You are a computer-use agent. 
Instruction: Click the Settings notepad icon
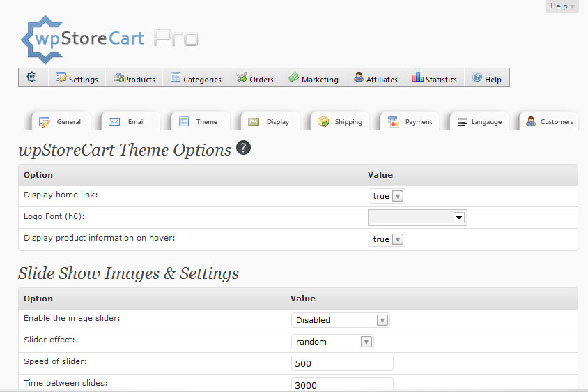click(61, 77)
